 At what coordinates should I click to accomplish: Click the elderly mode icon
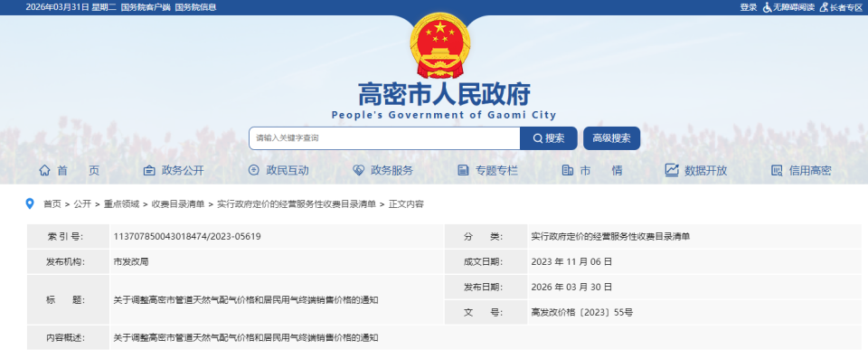click(824, 7)
